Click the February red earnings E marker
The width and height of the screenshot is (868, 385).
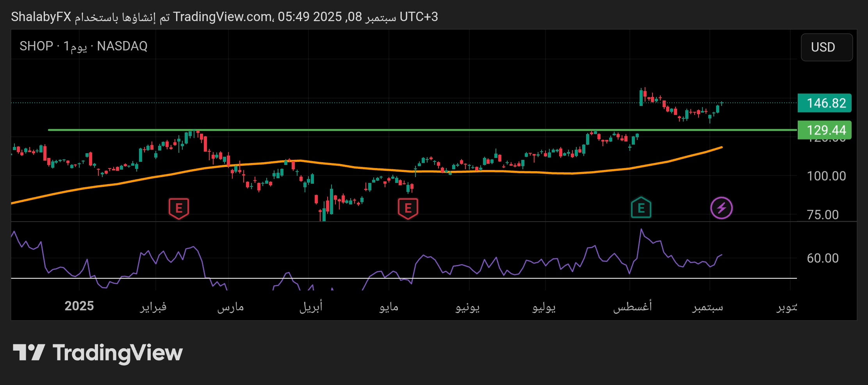click(179, 208)
